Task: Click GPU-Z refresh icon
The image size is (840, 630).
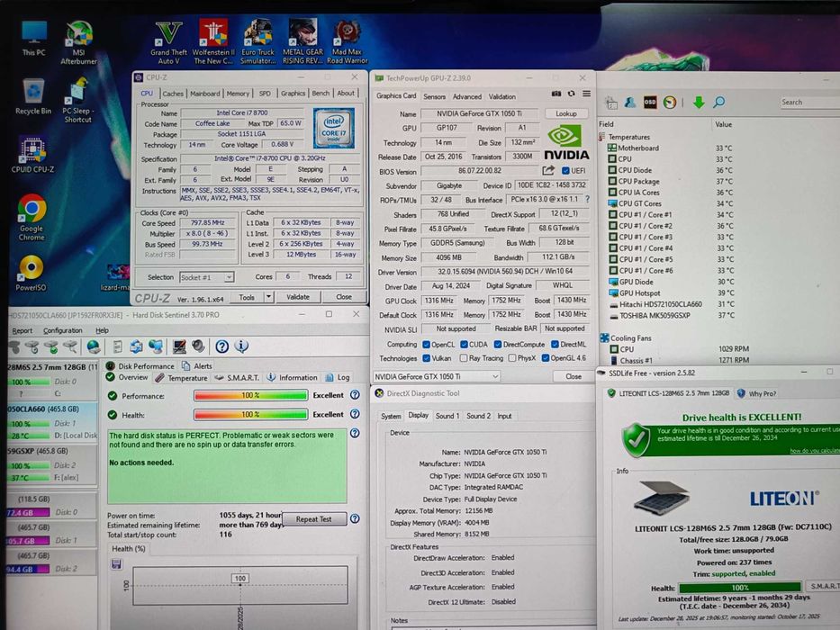Action: (571, 94)
